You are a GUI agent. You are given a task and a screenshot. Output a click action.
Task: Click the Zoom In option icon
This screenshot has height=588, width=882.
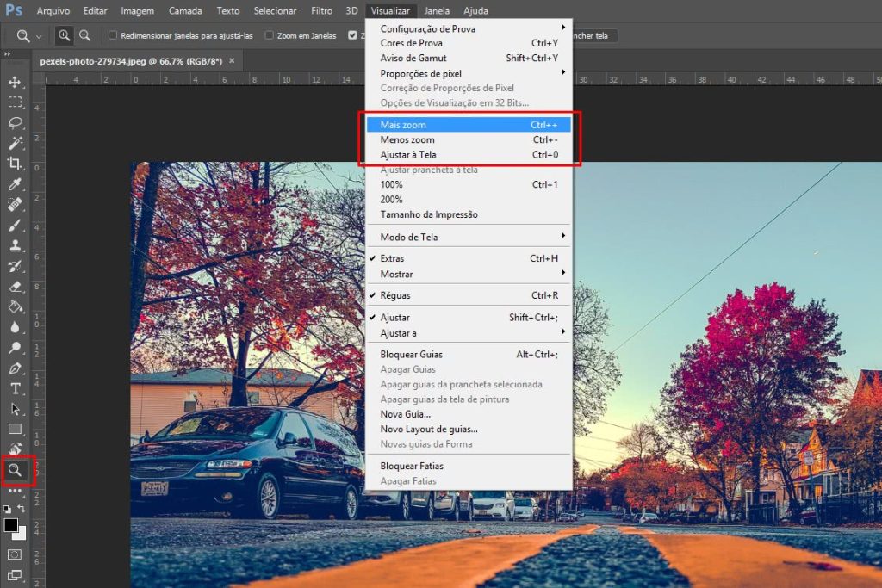pyautogui.click(x=64, y=35)
